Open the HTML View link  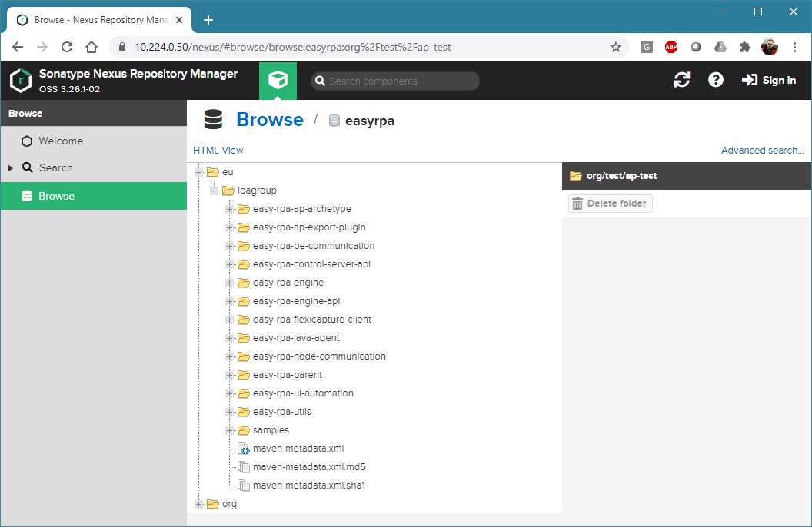218,151
